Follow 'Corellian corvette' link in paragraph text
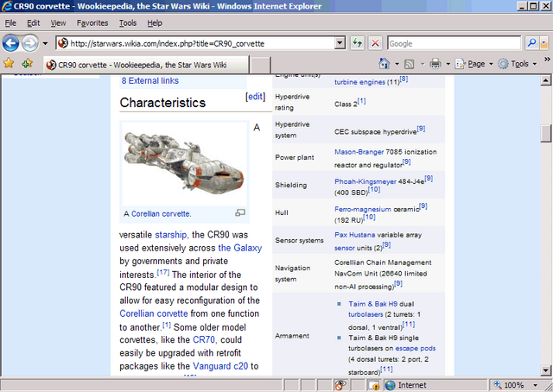Image resolution: width=553 pixels, height=392 pixels. [x=154, y=313]
